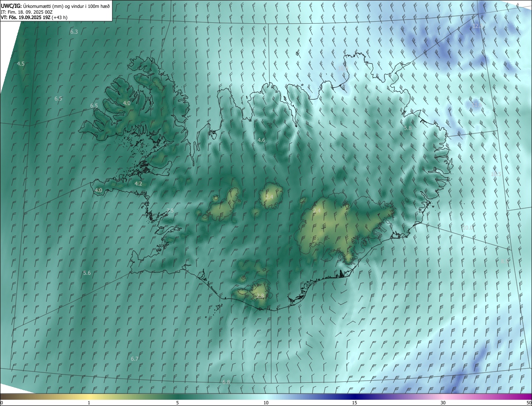The width and height of the screenshot is (532, 406).
Task: Click the 11.6 value on the map
Action: coord(476,105)
